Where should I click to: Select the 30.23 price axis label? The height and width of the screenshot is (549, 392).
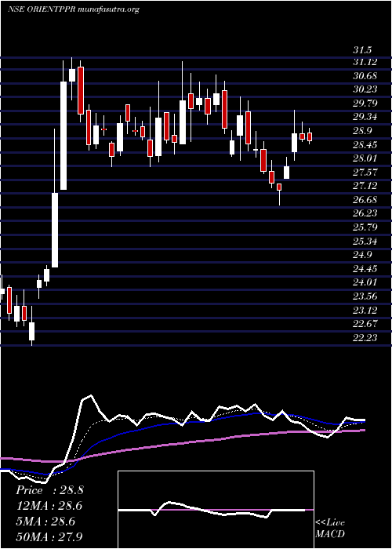pyautogui.click(x=365, y=89)
